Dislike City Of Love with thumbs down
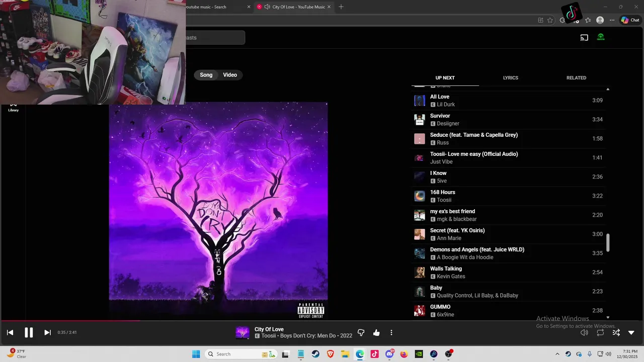The height and width of the screenshot is (362, 644). [x=361, y=332]
